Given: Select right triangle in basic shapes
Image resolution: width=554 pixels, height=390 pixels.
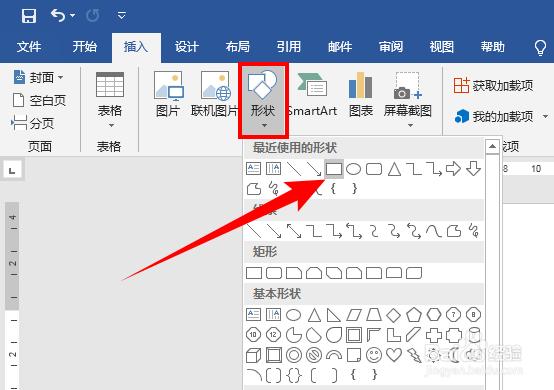Looking at the screenshot, I should tap(334, 315).
